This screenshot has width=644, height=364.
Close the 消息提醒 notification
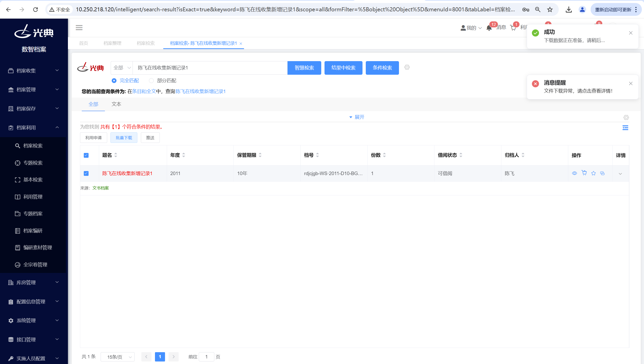point(631,84)
